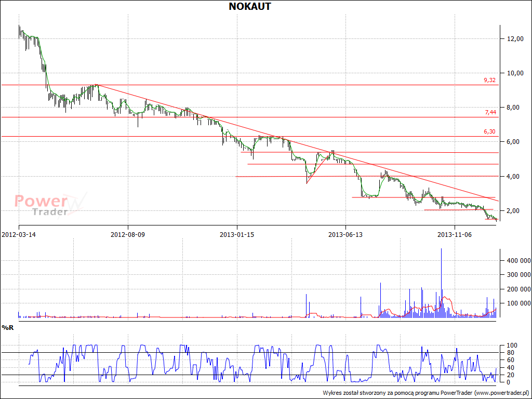Click the 2,00 price axis label
Screen dimensions: 532x399
512,211
